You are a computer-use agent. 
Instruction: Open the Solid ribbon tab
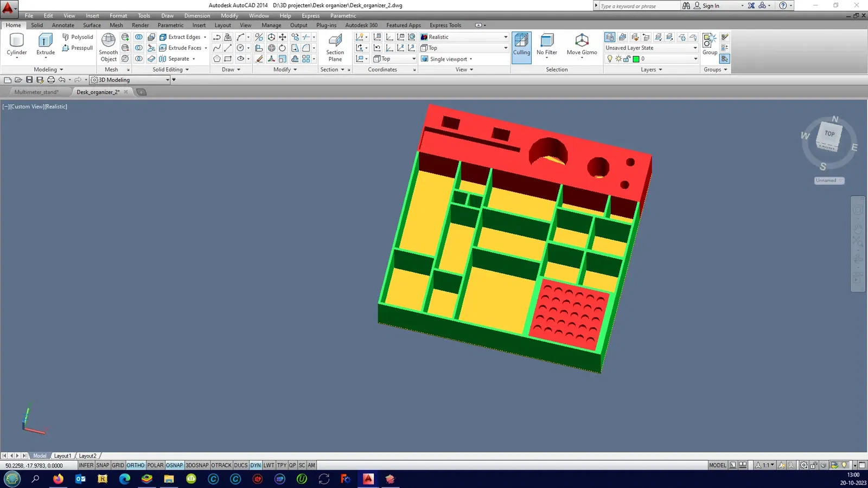(x=37, y=25)
